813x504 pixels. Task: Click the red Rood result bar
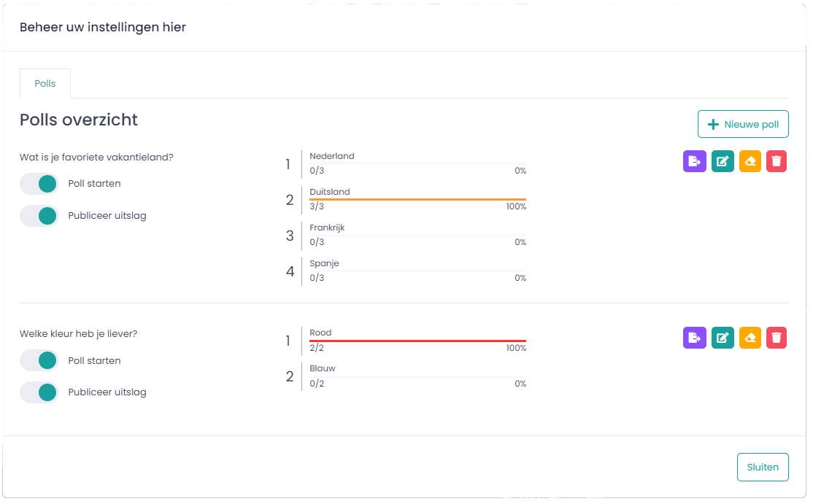418,341
